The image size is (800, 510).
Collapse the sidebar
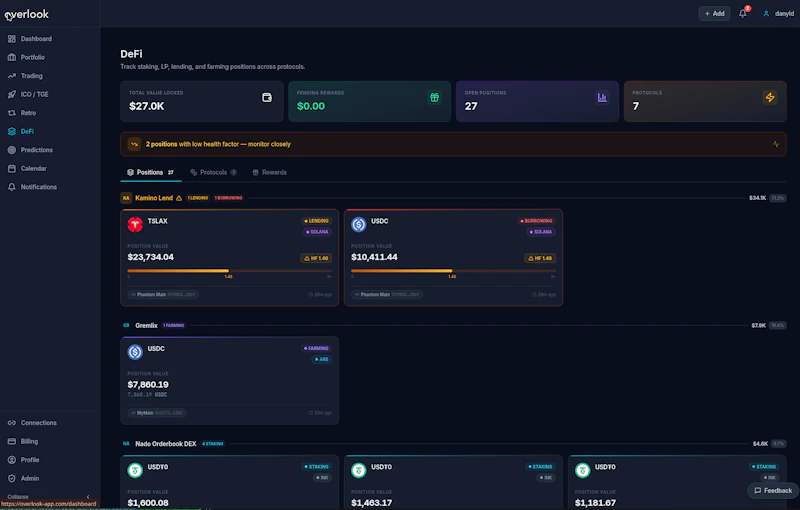49,496
